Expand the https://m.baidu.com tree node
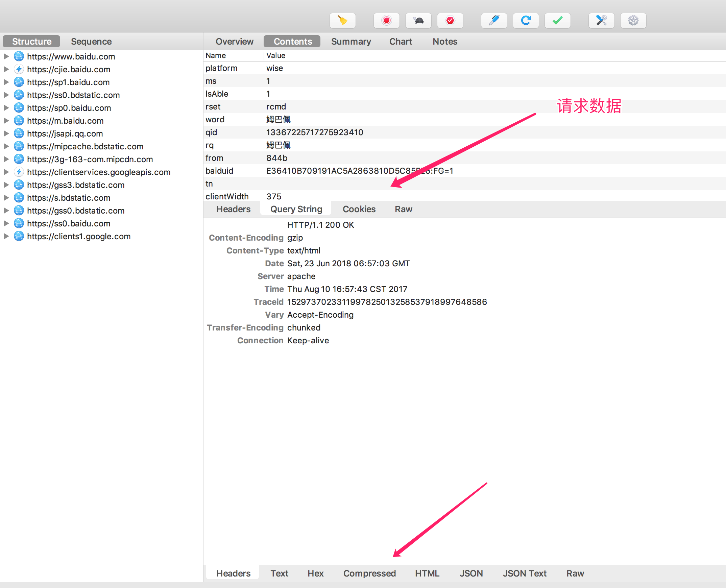Viewport: 726px width, 588px height. (x=6, y=121)
